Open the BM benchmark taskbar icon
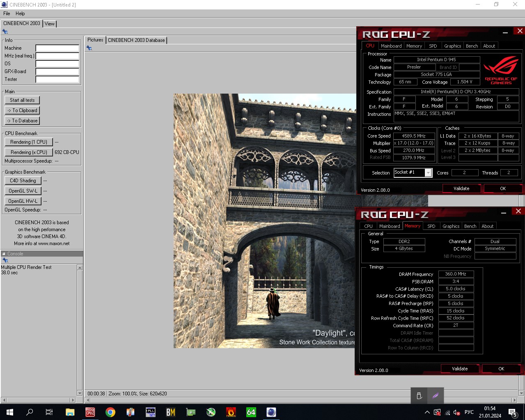The width and height of the screenshot is (525, 420). (x=171, y=412)
